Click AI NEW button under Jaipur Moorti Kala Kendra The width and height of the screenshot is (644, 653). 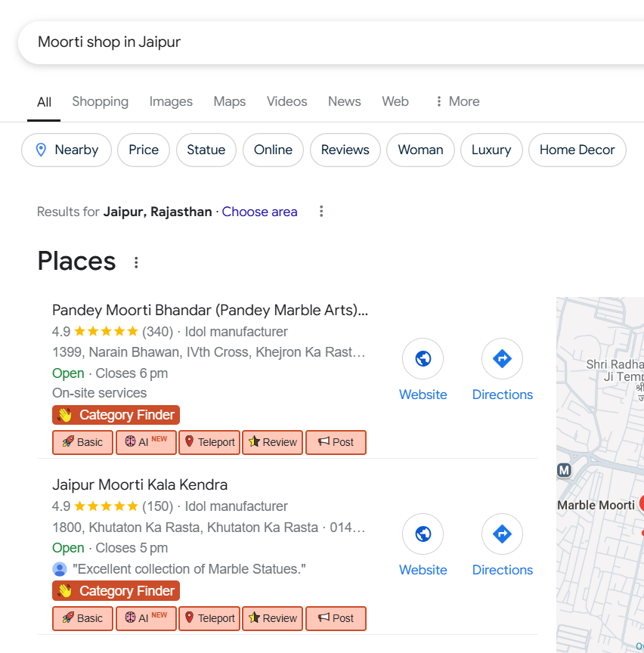146,618
